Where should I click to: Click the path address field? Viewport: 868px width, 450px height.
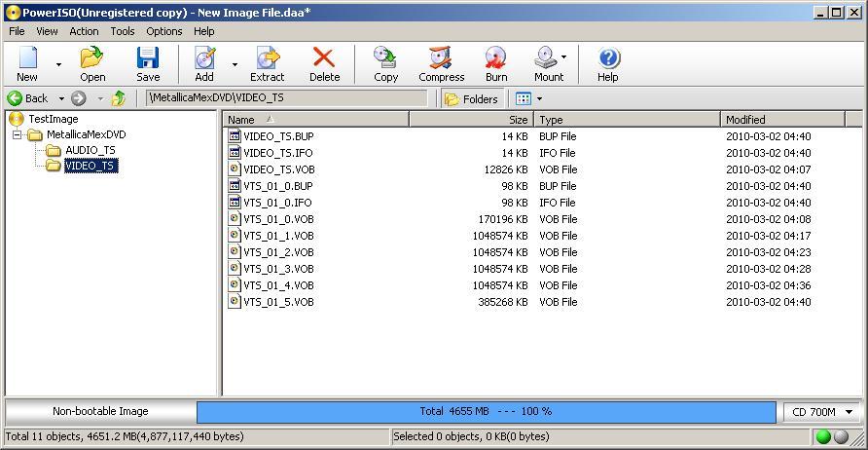click(x=287, y=98)
